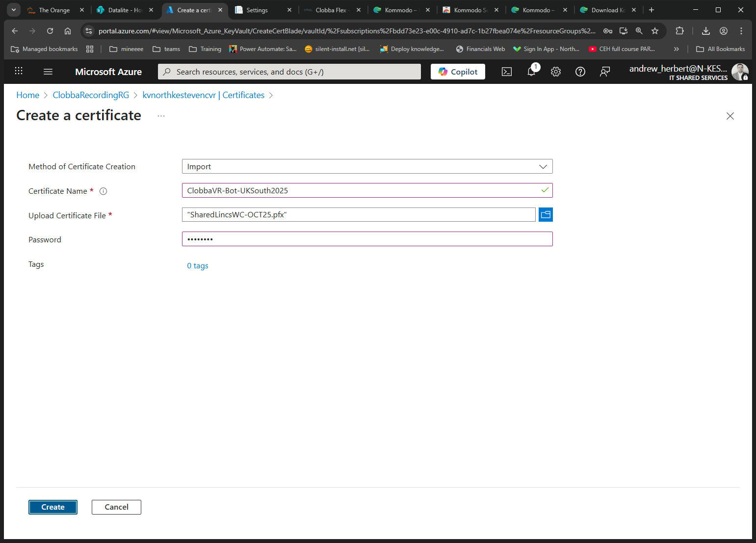Viewport: 756px width, 543px height.
Task: Click the Cancel button
Action: click(x=116, y=507)
